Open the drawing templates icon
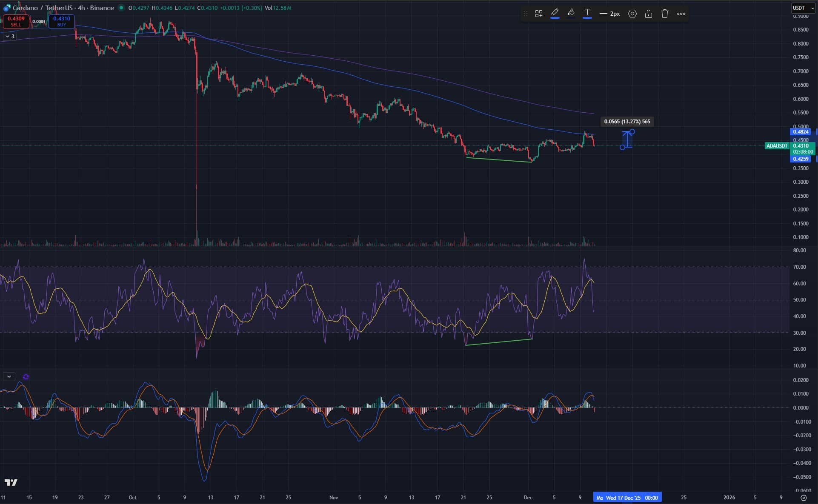The height and width of the screenshot is (504, 818). (x=538, y=14)
